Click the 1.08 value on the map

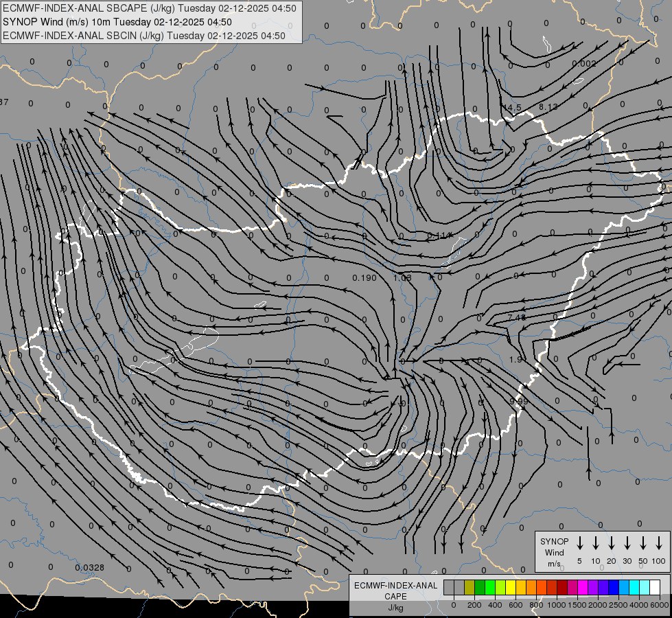(x=402, y=278)
